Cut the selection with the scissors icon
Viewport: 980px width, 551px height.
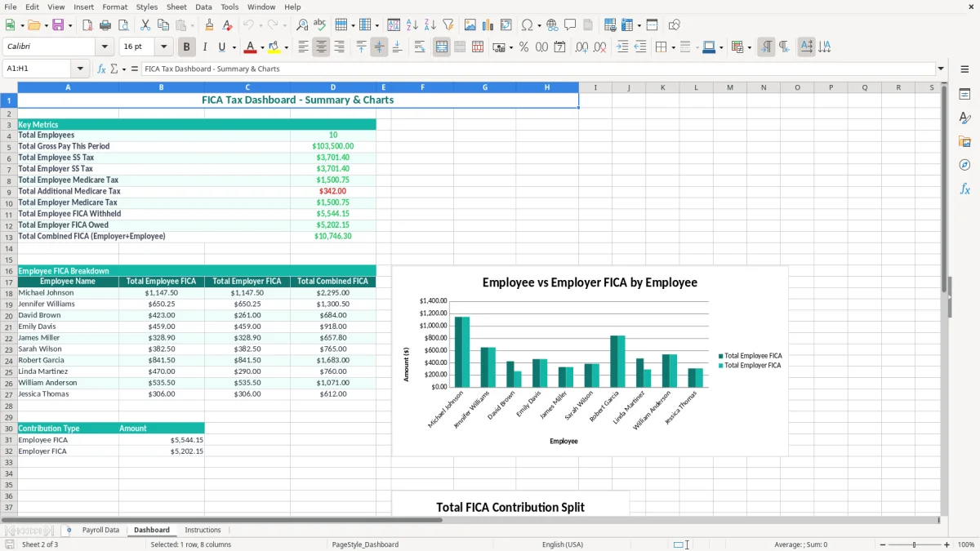(145, 25)
